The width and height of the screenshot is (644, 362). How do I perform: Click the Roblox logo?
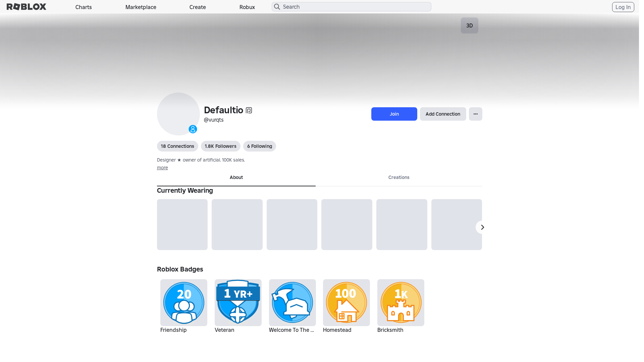click(26, 7)
